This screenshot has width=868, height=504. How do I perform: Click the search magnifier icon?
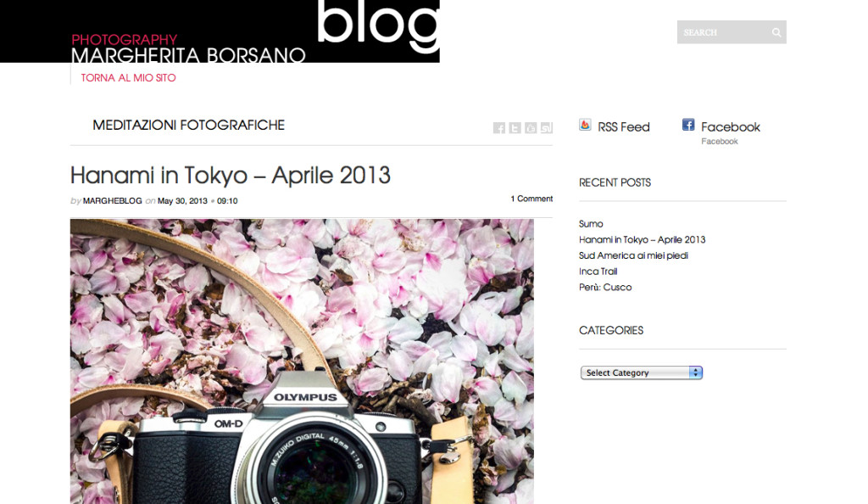[776, 33]
